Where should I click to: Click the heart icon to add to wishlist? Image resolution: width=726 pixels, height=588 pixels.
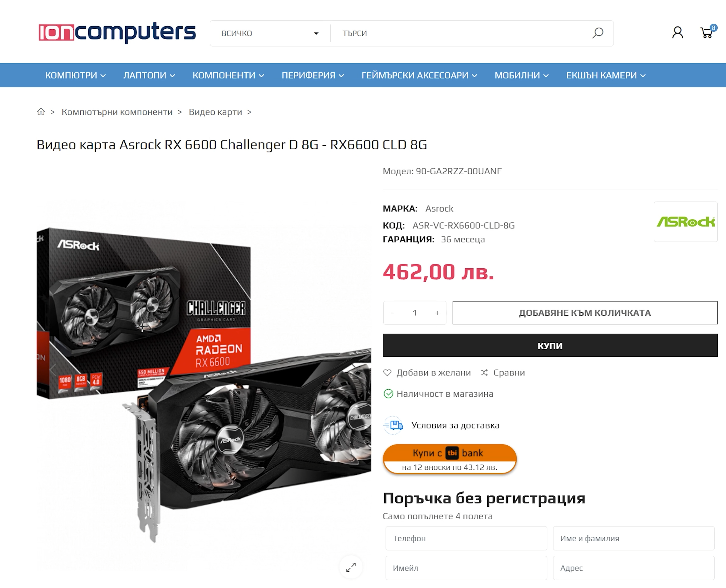pyautogui.click(x=387, y=373)
